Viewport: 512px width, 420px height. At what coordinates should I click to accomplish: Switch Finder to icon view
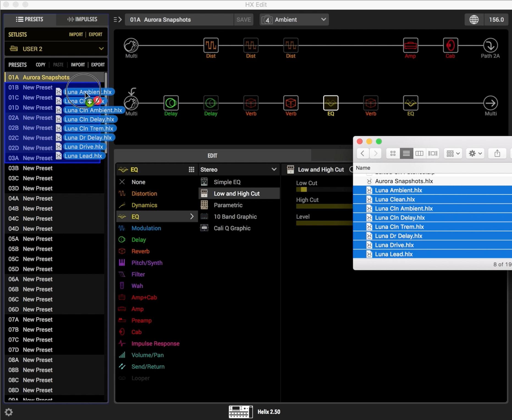pyautogui.click(x=393, y=153)
